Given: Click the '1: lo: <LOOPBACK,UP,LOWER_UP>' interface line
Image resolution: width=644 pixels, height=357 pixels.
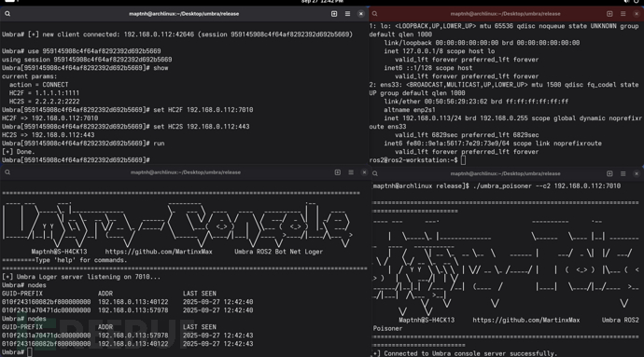Looking at the screenshot, I should [504, 26].
